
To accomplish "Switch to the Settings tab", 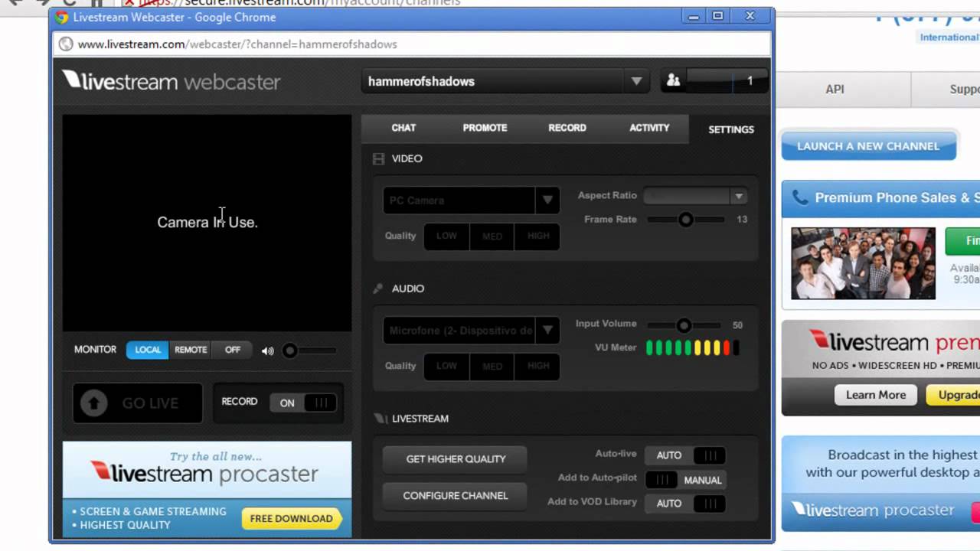I will 731,129.
